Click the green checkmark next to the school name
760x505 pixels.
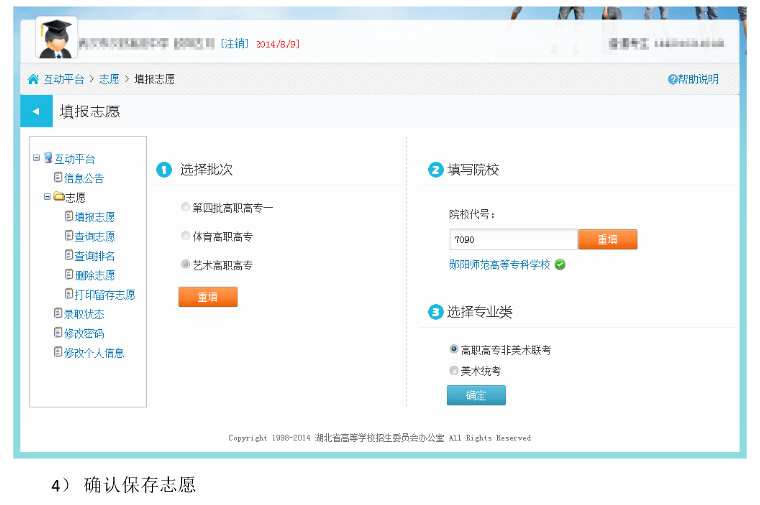560,265
